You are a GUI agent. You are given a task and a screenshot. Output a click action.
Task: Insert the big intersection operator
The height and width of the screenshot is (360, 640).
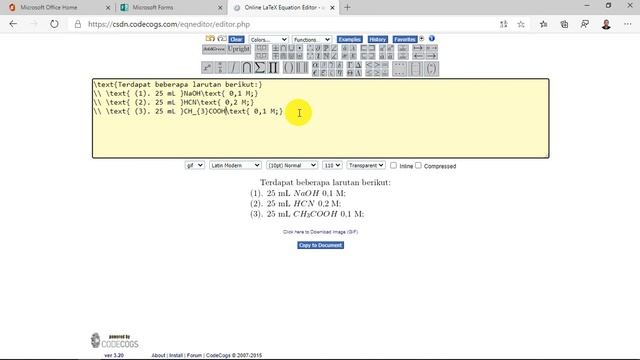(x=247, y=67)
